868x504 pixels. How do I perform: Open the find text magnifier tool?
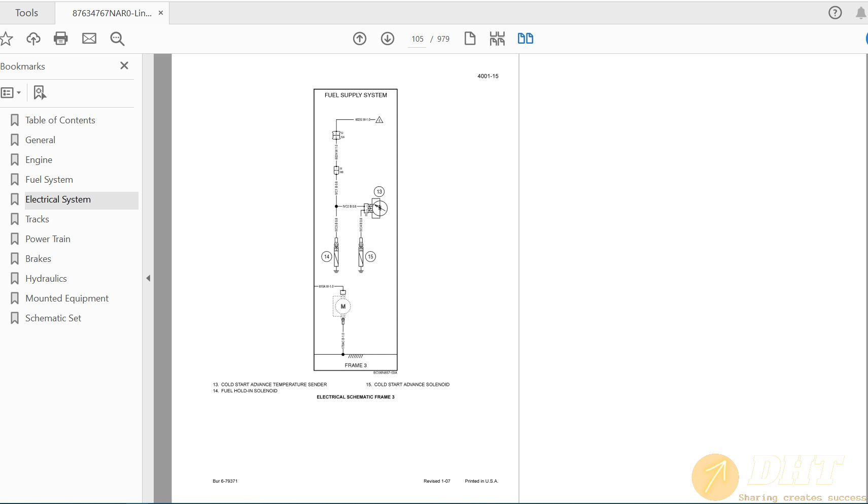click(x=117, y=39)
